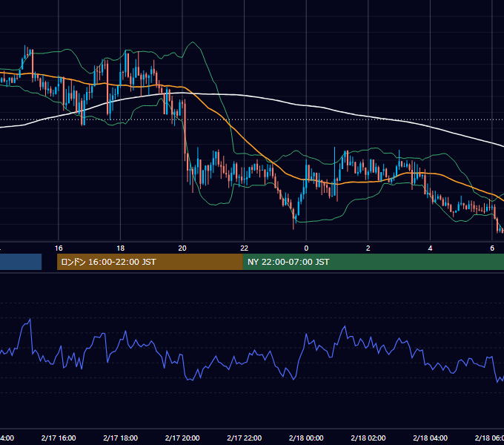504x445 pixels.
Task: Click the 0 hour label on price chart axis
Action: [306, 248]
